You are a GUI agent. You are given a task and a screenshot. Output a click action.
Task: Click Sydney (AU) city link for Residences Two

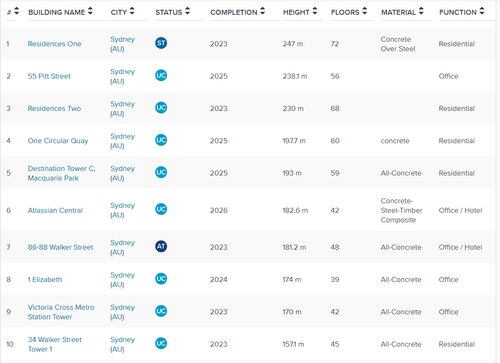pyautogui.click(x=122, y=109)
